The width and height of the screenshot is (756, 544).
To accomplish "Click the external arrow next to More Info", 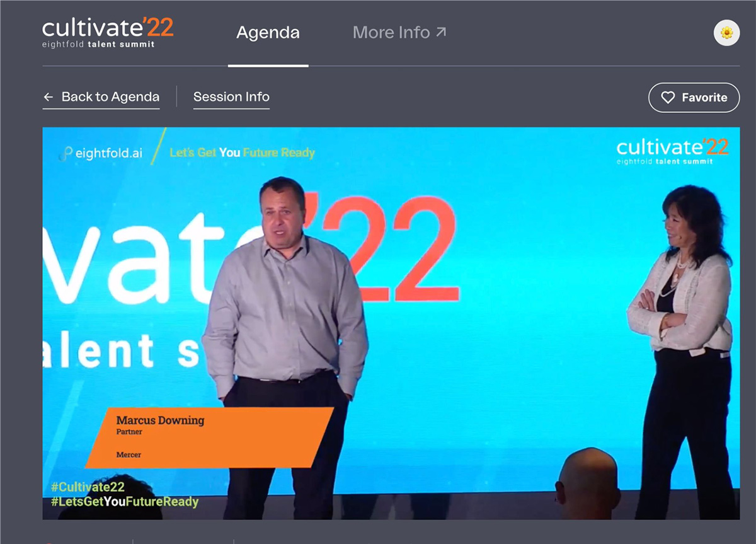I will click(x=441, y=32).
